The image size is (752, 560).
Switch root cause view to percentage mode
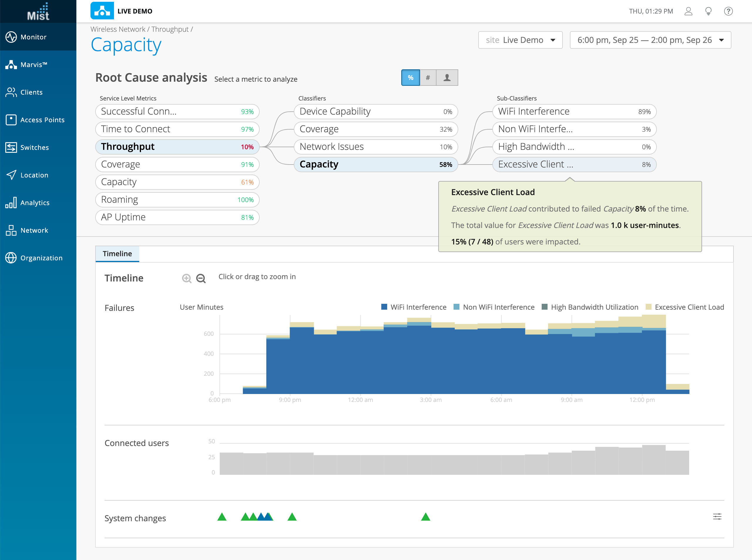[410, 78]
